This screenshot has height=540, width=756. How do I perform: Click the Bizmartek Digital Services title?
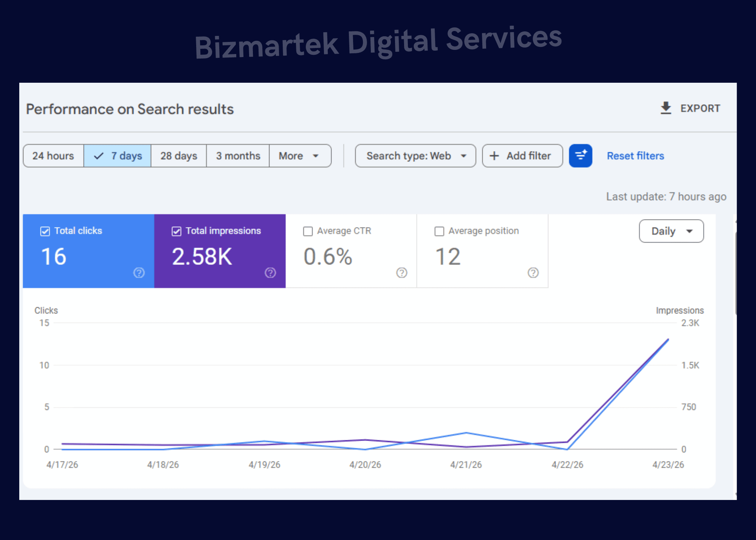[x=378, y=42]
